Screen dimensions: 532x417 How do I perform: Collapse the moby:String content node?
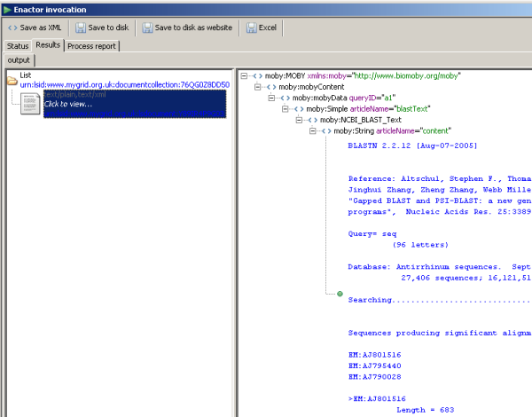click(313, 131)
